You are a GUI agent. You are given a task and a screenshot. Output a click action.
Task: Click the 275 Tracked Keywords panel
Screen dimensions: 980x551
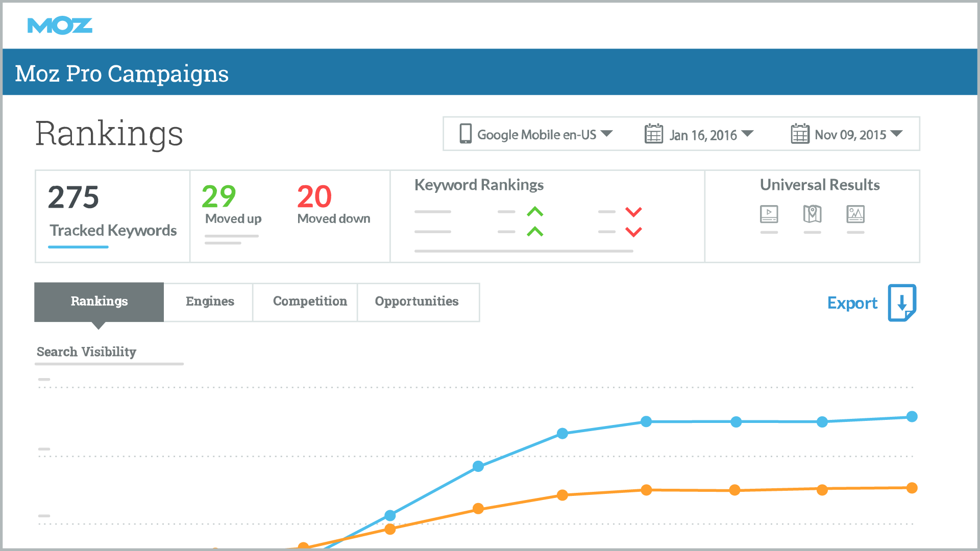click(x=112, y=216)
